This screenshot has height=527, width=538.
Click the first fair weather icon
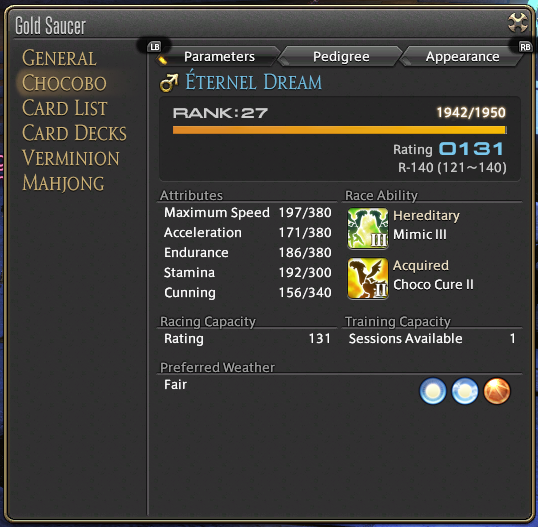(x=433, y=391)
